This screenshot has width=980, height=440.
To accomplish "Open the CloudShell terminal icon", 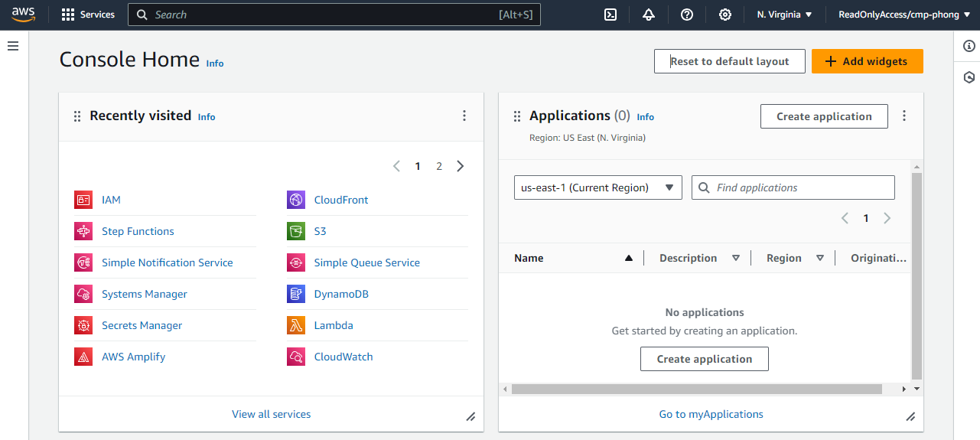I will (x=610, y=15).
